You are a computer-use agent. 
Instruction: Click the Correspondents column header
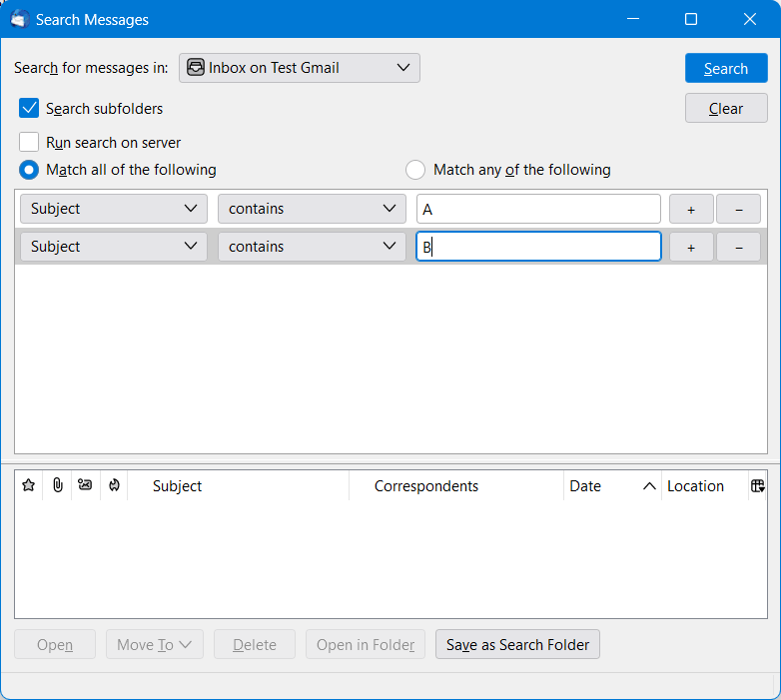(455, 486)
